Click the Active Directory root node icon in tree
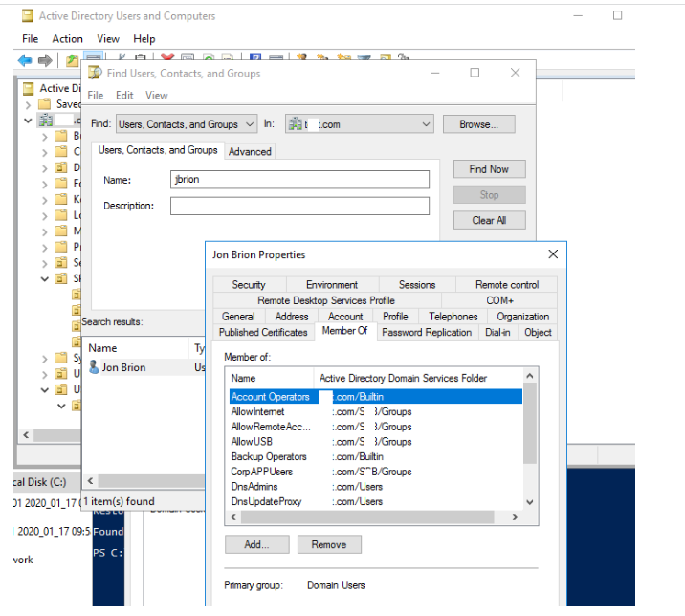 click(x=29, y=89)
